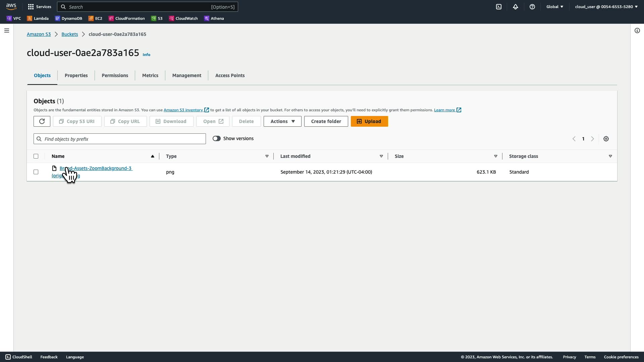Open the left navigation hamburger menu
The width and height of the screenshot is (644, 362).
(7, 31)
